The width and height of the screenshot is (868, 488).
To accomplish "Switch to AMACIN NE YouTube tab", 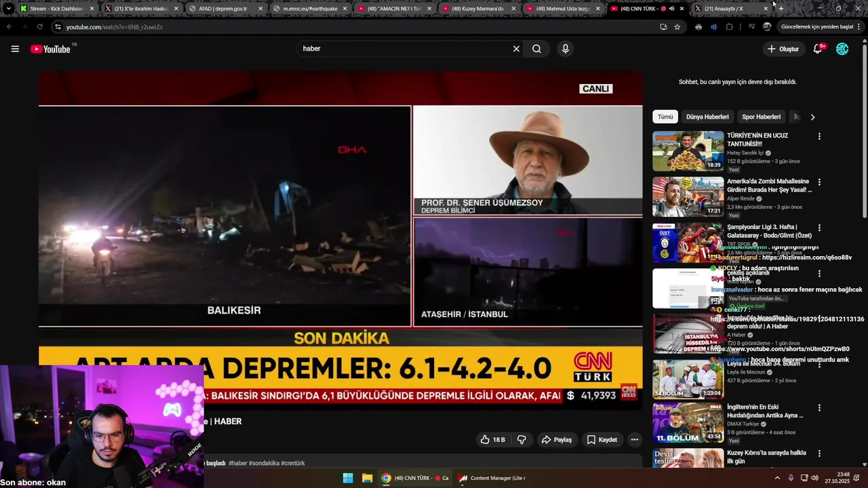I will tap(394, 9).
